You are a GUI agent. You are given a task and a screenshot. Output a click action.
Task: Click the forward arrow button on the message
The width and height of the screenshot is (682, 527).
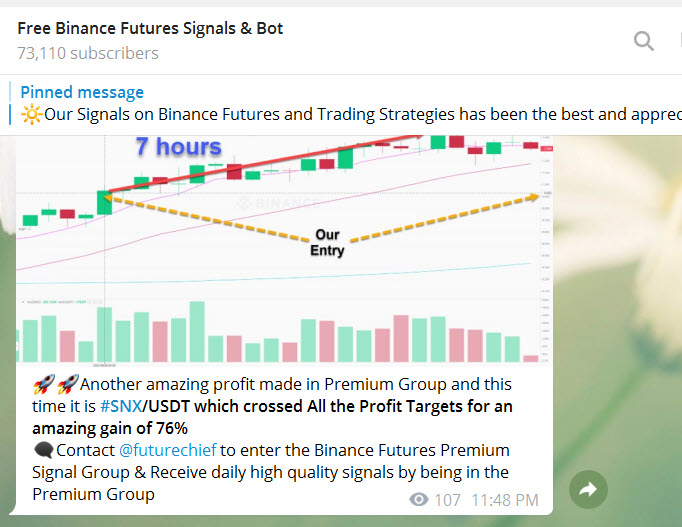coord(587,489)
